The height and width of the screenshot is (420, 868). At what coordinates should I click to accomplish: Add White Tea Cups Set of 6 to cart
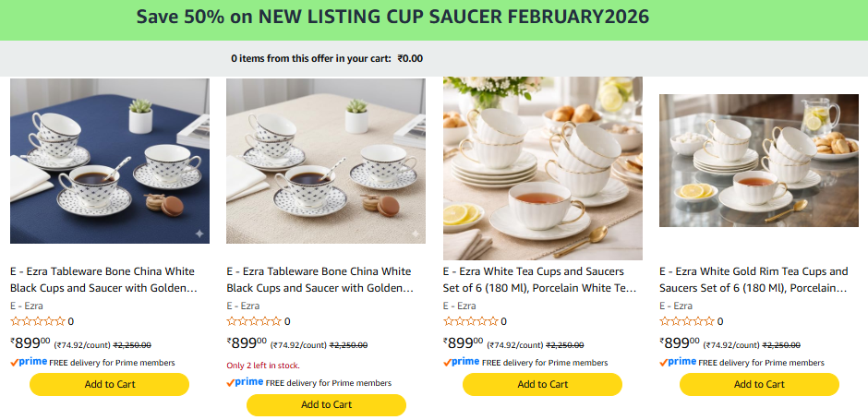point(543,384)
